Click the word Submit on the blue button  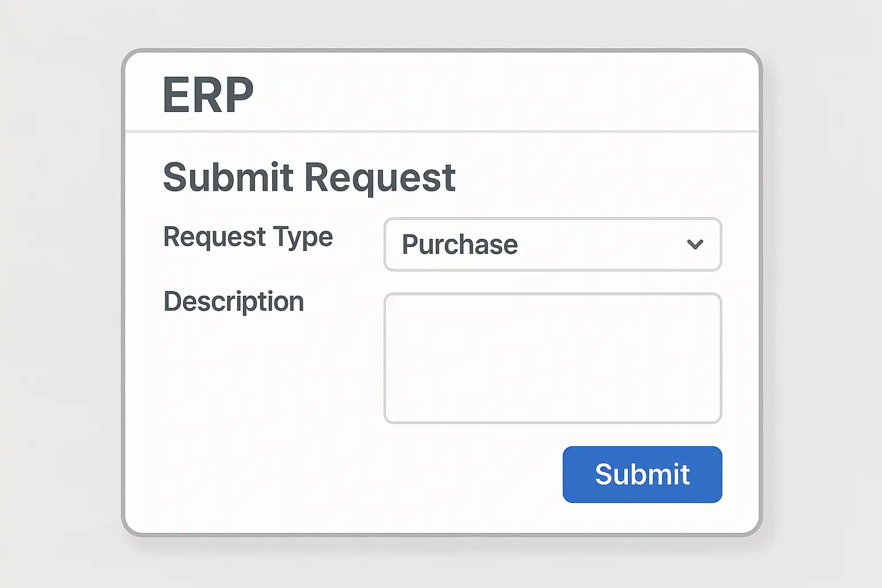[642, 474]
